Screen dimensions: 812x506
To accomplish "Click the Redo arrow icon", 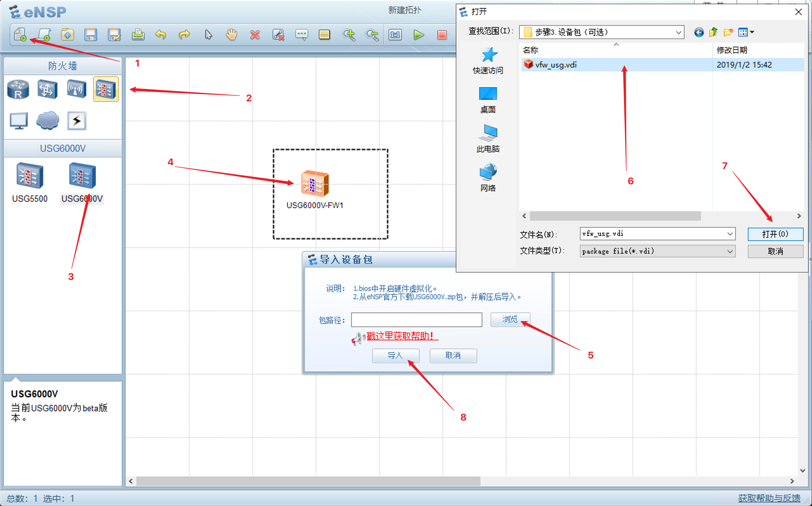I will point(184,35).
